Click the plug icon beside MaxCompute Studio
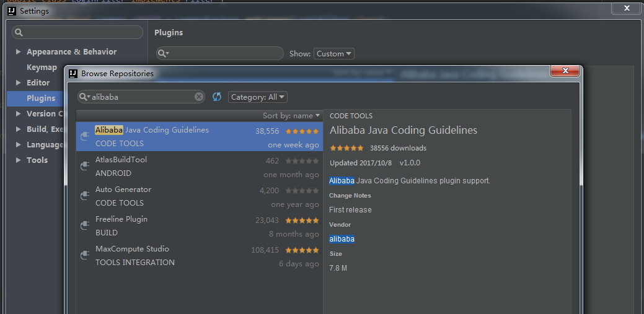This screenshot has width=644, height=314. tap(85, 255)
